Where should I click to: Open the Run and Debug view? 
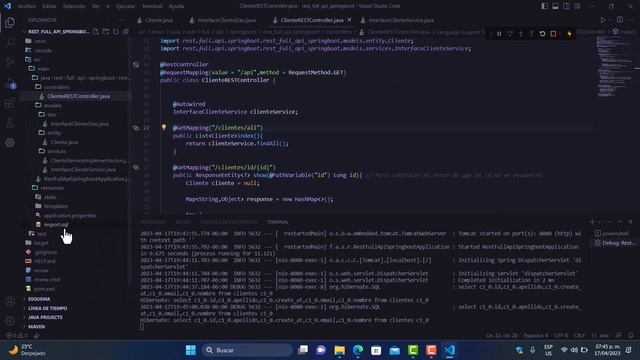pos(10,83)
